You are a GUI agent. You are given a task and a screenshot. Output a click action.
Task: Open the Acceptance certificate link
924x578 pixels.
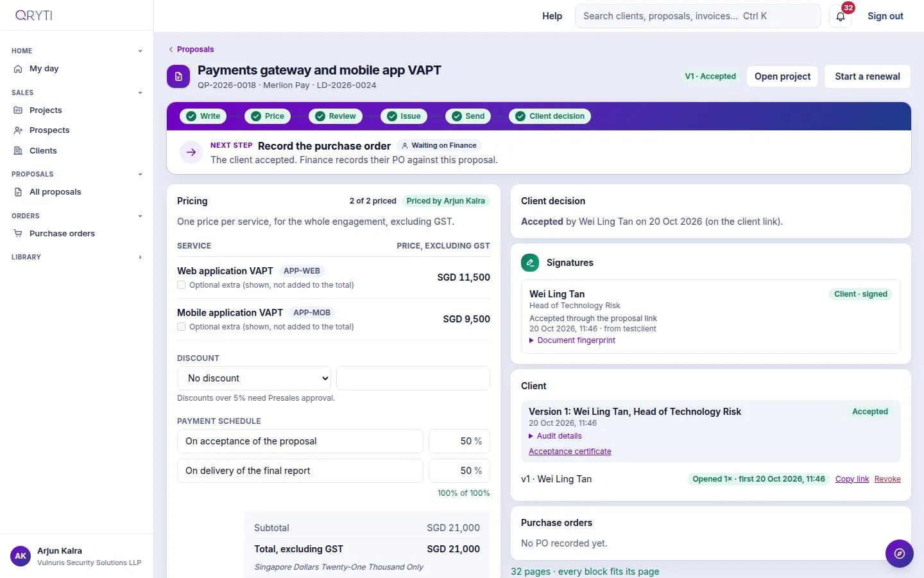click(x=570, y=451)
